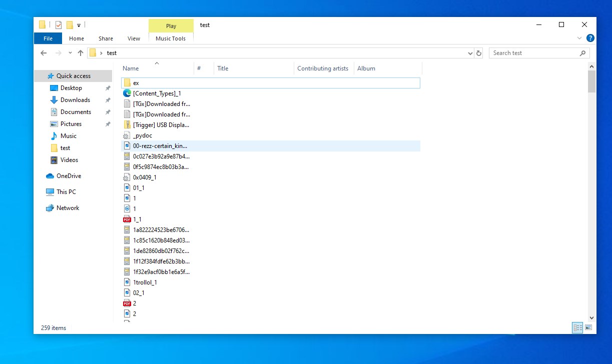Screen dimensions: 612x364
Task: Select the 1a822224523be6706... archive icon
Action: (x=127, y=230)
